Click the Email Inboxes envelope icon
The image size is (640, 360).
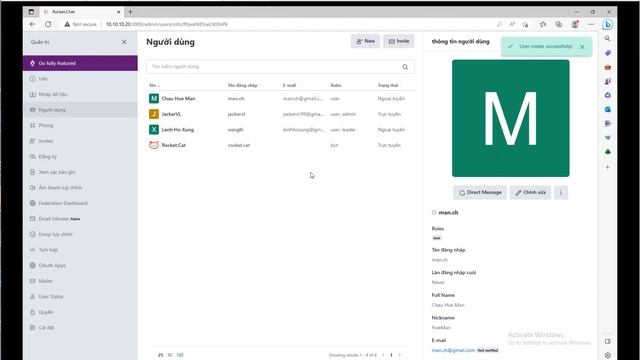(33, 219)
